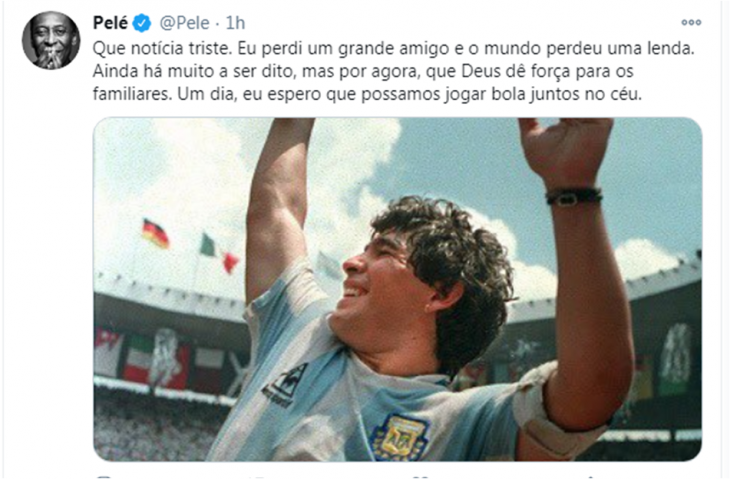Click the tweet line starting 'Que notícia triste'
This screenshot has height=479, width=730.
(393, 48)
